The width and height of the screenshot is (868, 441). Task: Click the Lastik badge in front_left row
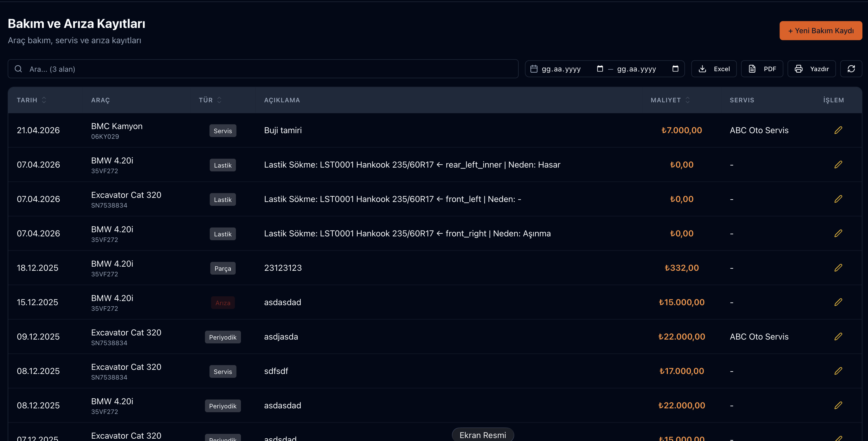pos(223,200)
